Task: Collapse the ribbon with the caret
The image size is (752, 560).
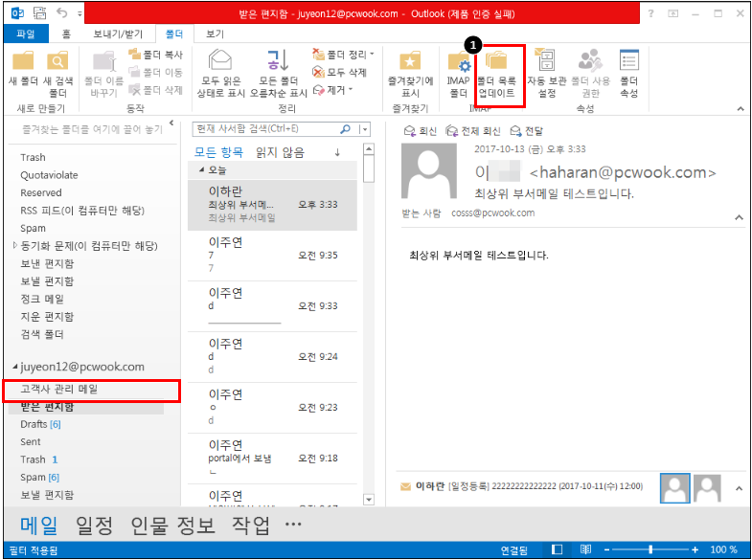Action: tap(740, 109)
